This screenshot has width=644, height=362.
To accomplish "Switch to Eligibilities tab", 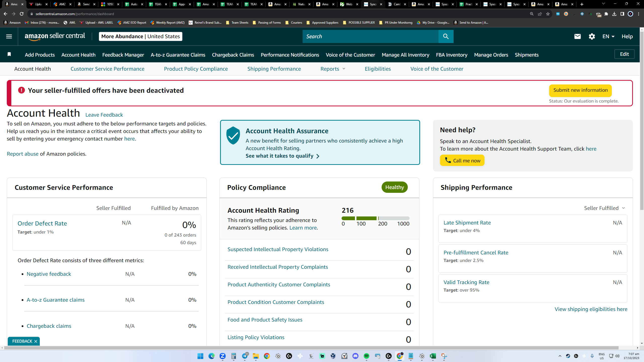I will [x=378, y=69].
